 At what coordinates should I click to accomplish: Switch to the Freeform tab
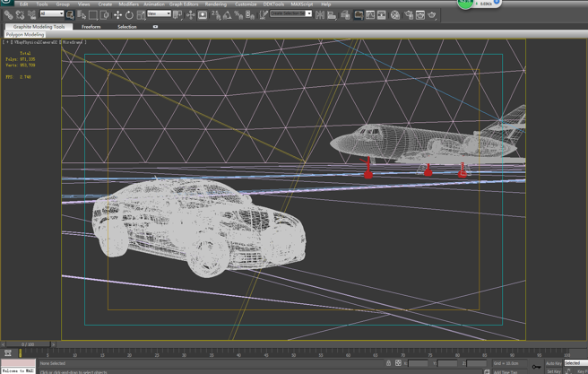[x=91, y=27]
